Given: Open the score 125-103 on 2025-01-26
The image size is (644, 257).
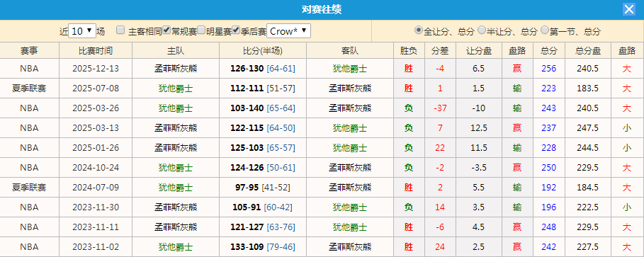Looking at the screenshot, I should tap(247, 148).
